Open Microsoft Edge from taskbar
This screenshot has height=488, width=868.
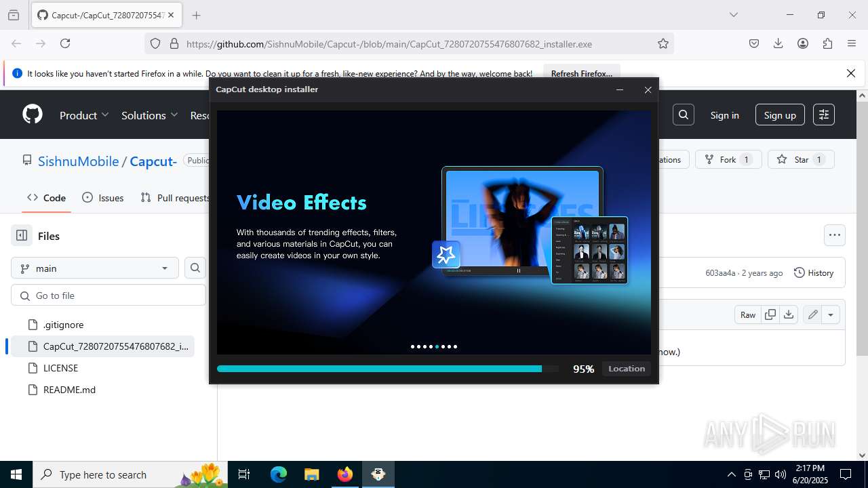[279, 474]
